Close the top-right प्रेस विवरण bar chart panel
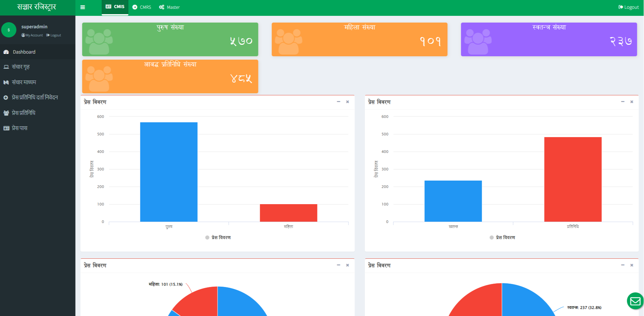The width and height of the screenshot is (644, 316). click(x=632, y=102)
